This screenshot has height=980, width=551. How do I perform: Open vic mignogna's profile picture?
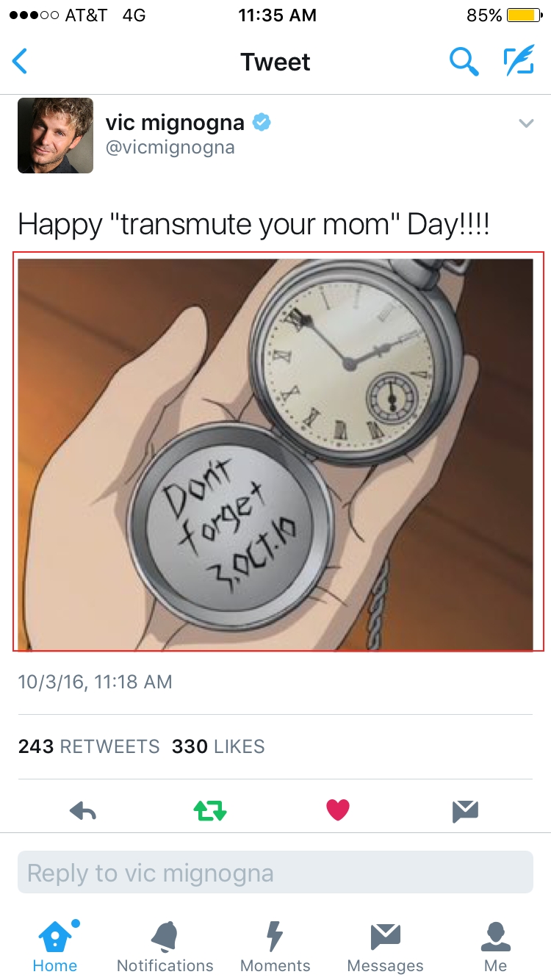click(56, 136)
